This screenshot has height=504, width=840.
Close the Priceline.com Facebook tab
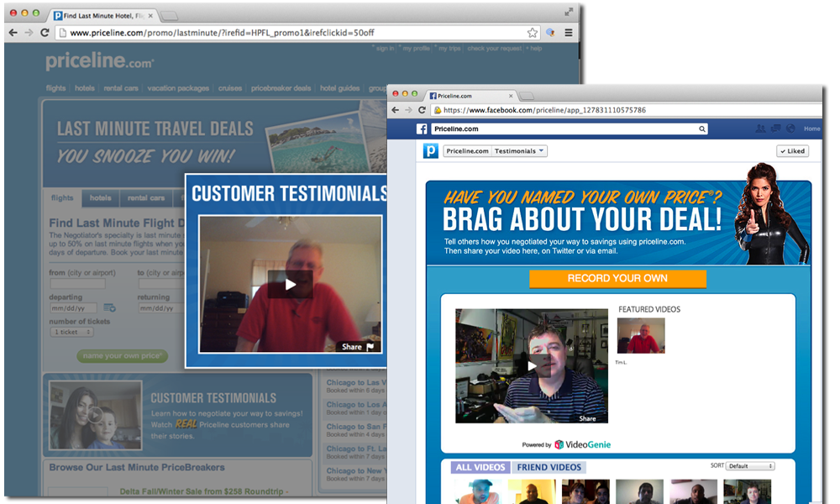[x=511, y=96]
